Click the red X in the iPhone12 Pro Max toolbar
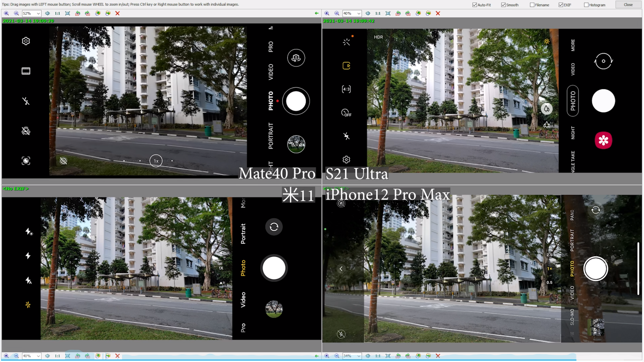This screenshot has width=644, height=362. coord(438,356)
